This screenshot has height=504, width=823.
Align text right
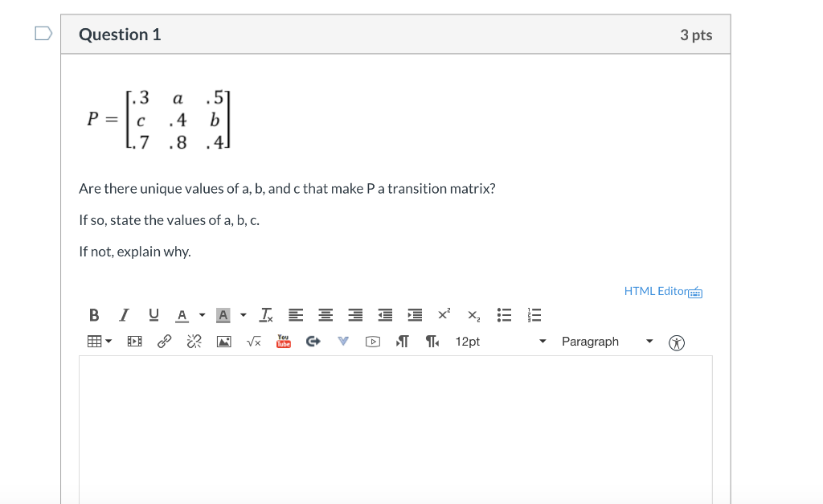(355, 315)
